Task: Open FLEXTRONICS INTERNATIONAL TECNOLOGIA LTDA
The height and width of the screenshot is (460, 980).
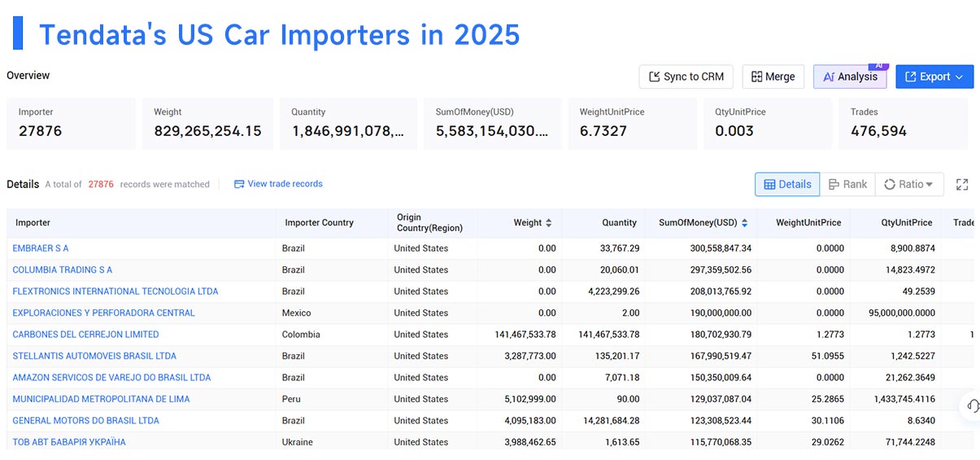Action: [x=115, y=291]
